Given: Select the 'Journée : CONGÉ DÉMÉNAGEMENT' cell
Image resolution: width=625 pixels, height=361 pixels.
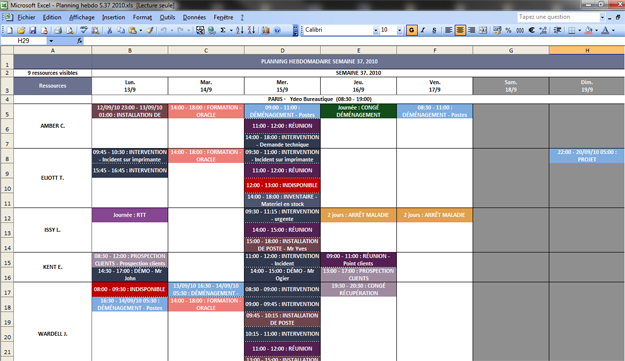Looking at the screenshot, I should (x=358, y=111).
